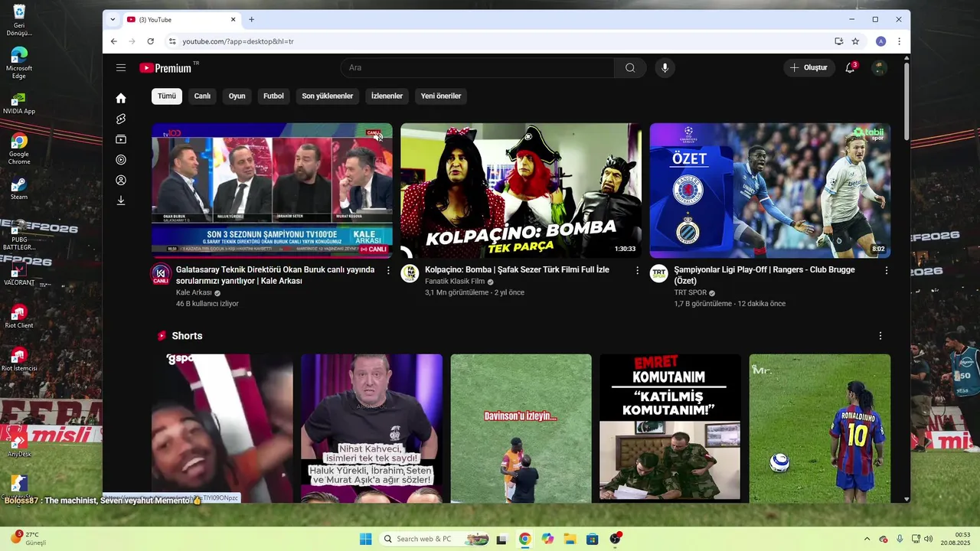
Task: Reload the page with Chrome's refresh icon
Action: [151, 41]
